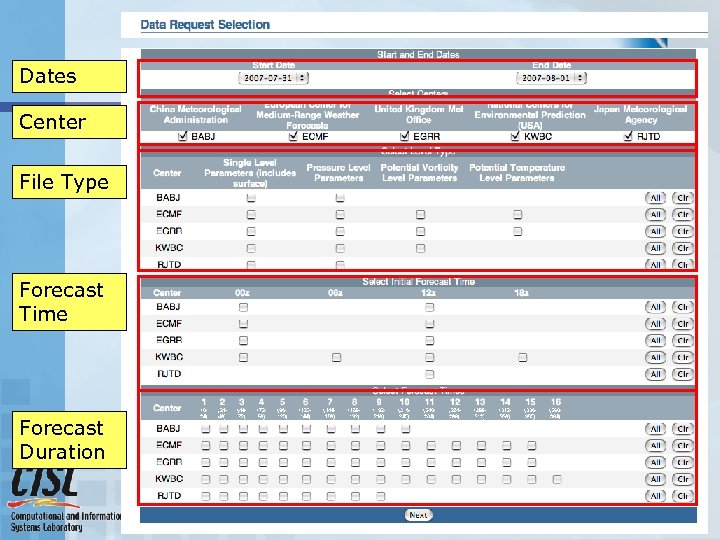720x540 pixels.
Task: Click All for BABJ forecast durations
Action: coord(655,429)
